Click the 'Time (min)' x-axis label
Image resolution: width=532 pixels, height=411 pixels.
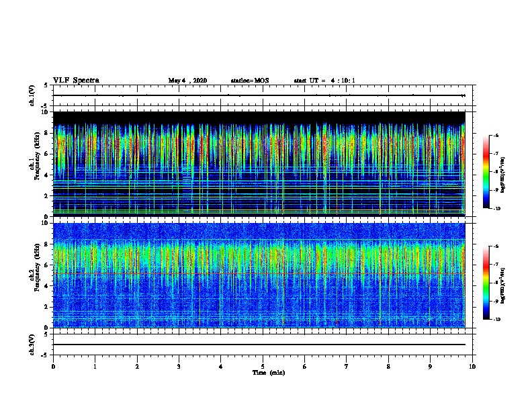tap(269, 373)
